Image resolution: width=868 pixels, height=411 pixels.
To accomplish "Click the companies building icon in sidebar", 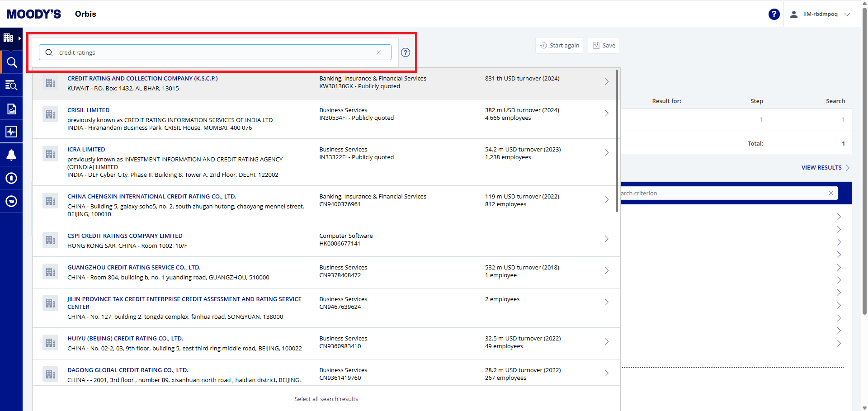I will 9,38.
